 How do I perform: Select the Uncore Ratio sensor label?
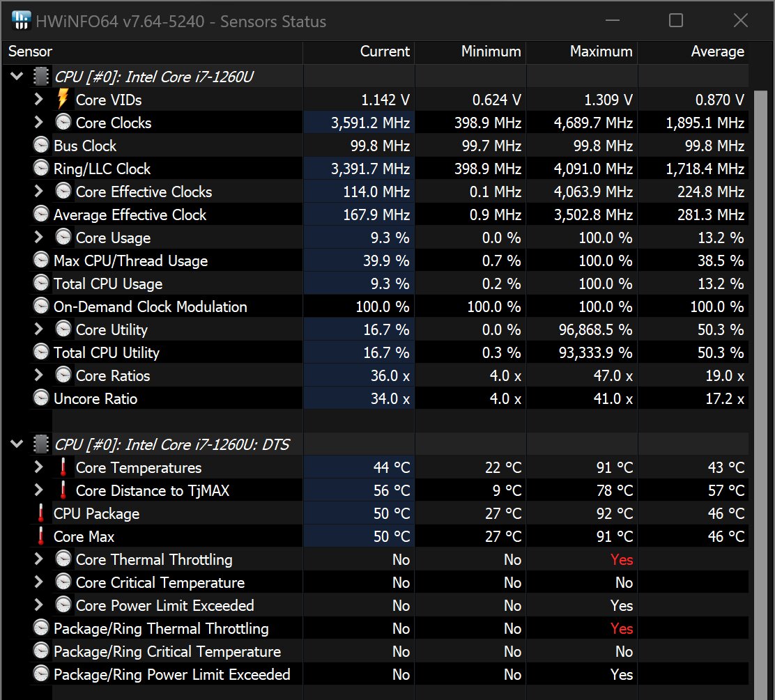(x=95, y=398)
